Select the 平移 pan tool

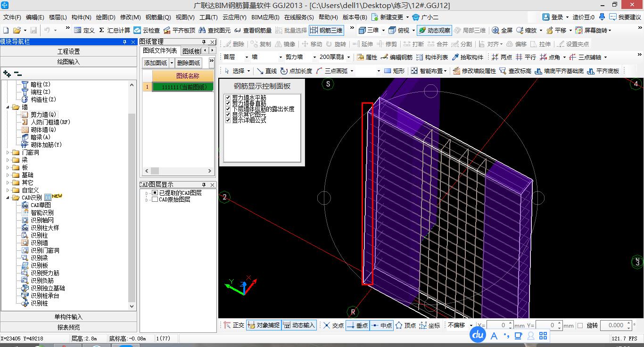tap(556, 30)
